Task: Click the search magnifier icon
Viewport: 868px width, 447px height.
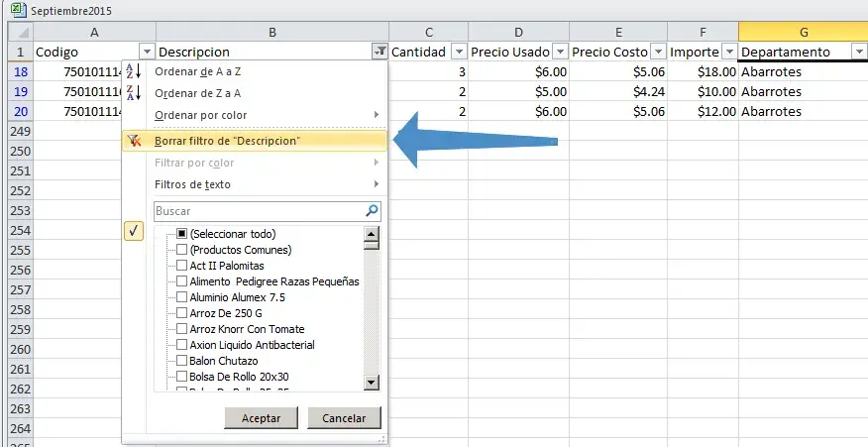Action: pyautogui.click(x=372, y=211)
